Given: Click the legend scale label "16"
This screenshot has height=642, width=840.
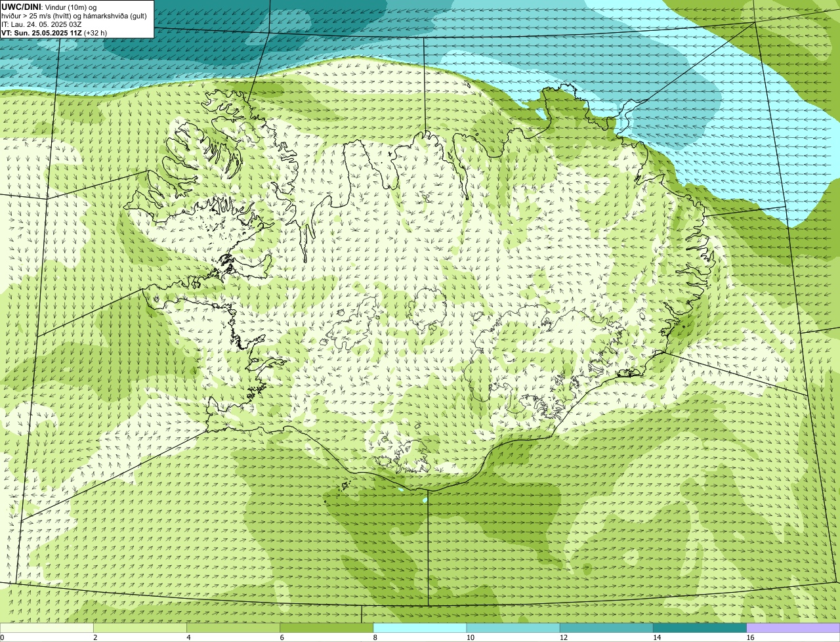Looking at the screenshot, I should coord(750,637).
